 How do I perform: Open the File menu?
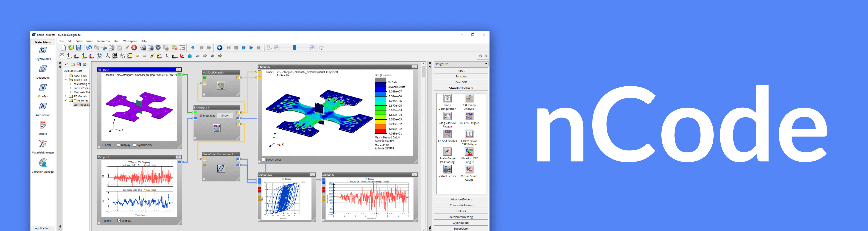tap(62, 41)
